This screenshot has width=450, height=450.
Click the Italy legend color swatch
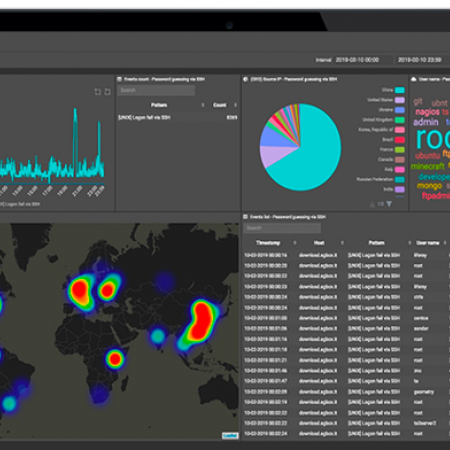[x=400, y=170]
